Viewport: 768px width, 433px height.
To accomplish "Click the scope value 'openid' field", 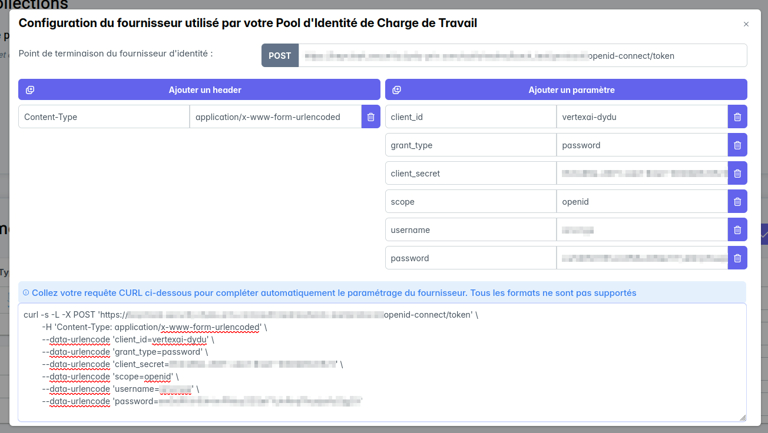I will point(642,201).
